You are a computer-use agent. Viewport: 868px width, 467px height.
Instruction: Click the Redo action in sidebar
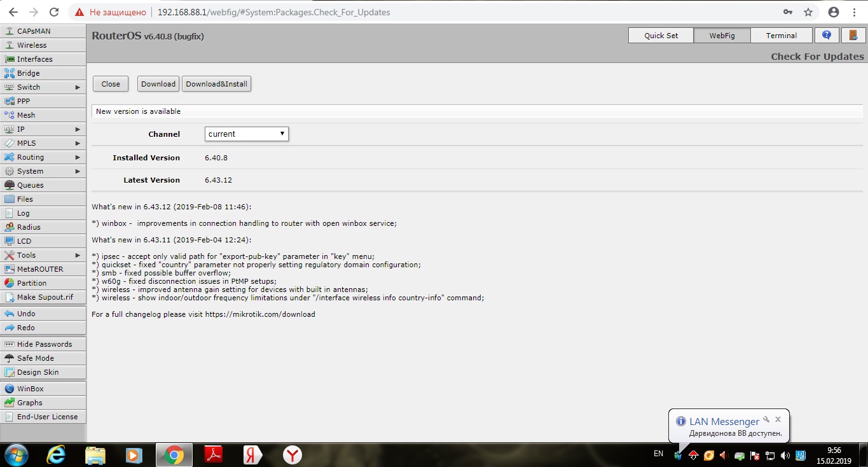[x=43, y=328]
